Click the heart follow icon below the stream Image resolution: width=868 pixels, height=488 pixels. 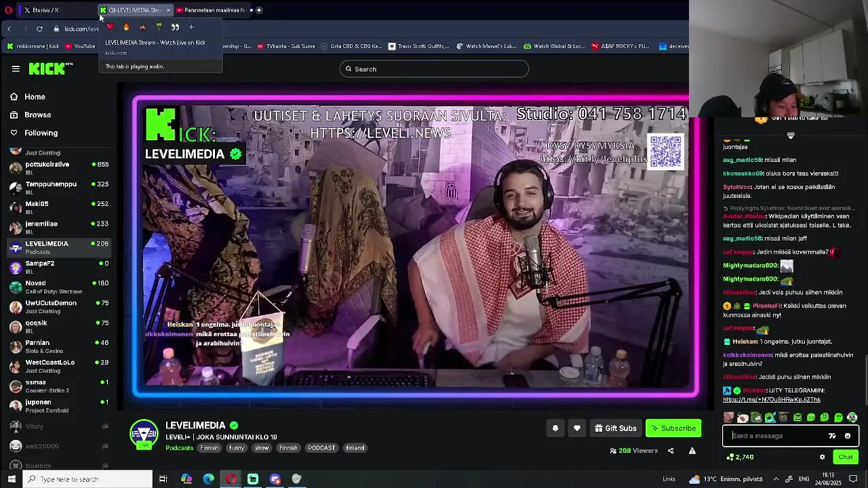(577, 428)
